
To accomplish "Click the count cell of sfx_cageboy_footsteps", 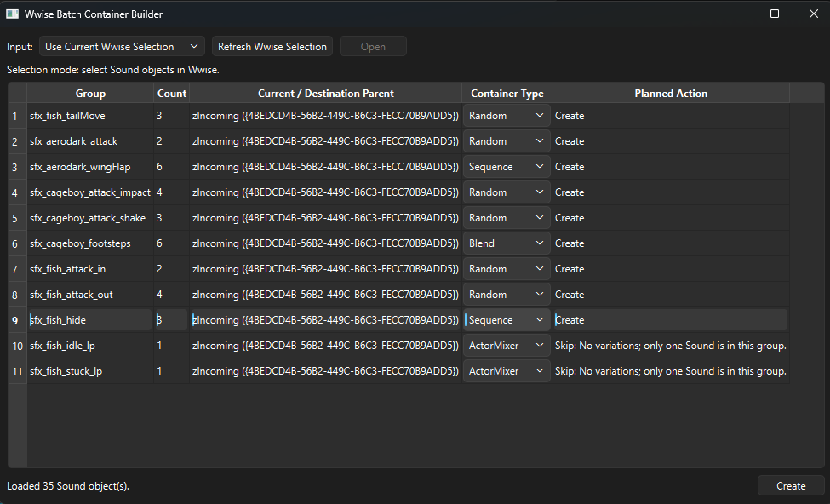I will [171, 243].
